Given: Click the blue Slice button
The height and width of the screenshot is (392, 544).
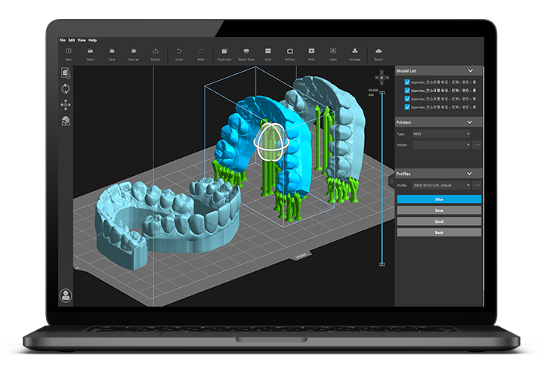Looking at the screenshot, I should click(439, 199).
